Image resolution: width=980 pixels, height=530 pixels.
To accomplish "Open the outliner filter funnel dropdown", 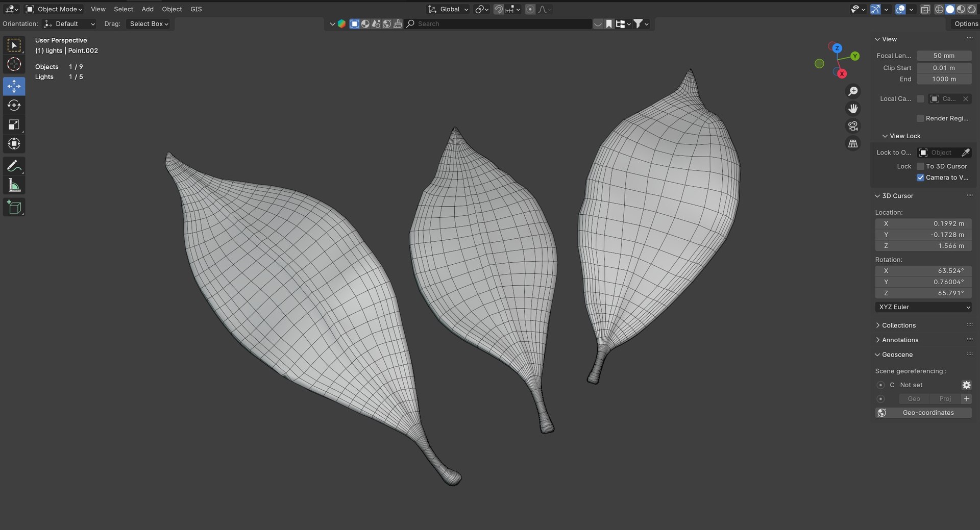I will tap(641, 24).
